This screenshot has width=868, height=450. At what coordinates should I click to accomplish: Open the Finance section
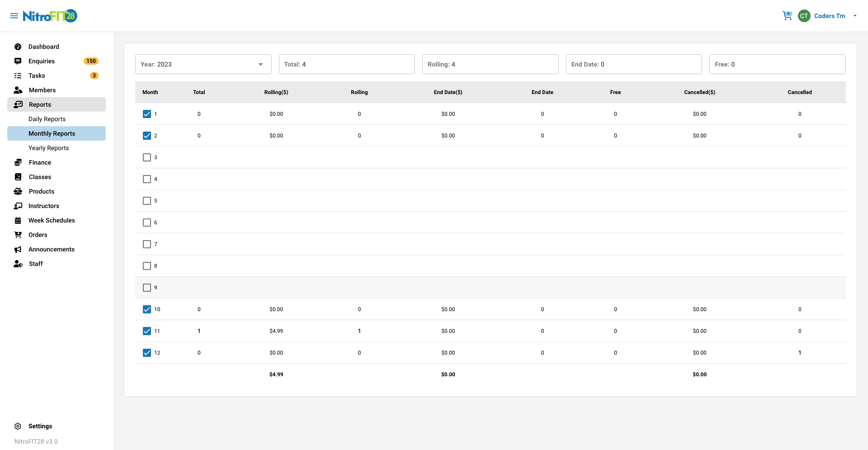click(40, 162)
